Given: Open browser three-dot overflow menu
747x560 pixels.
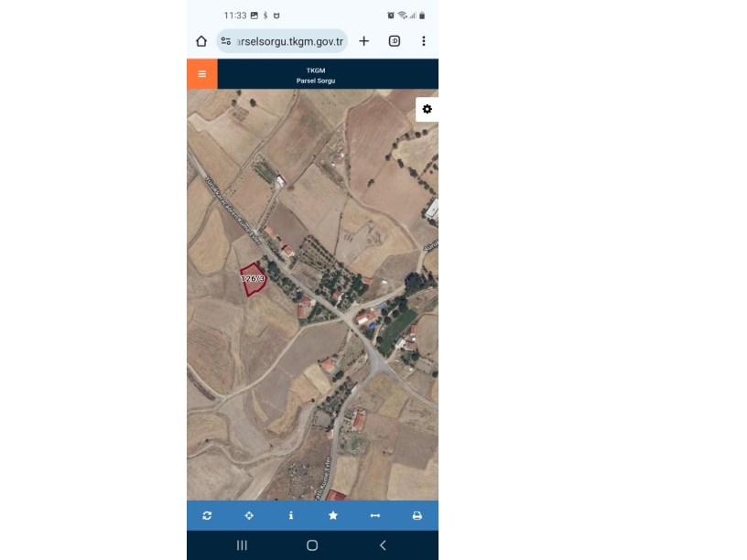Looking at the screenshot, I should tap(424, 41).
